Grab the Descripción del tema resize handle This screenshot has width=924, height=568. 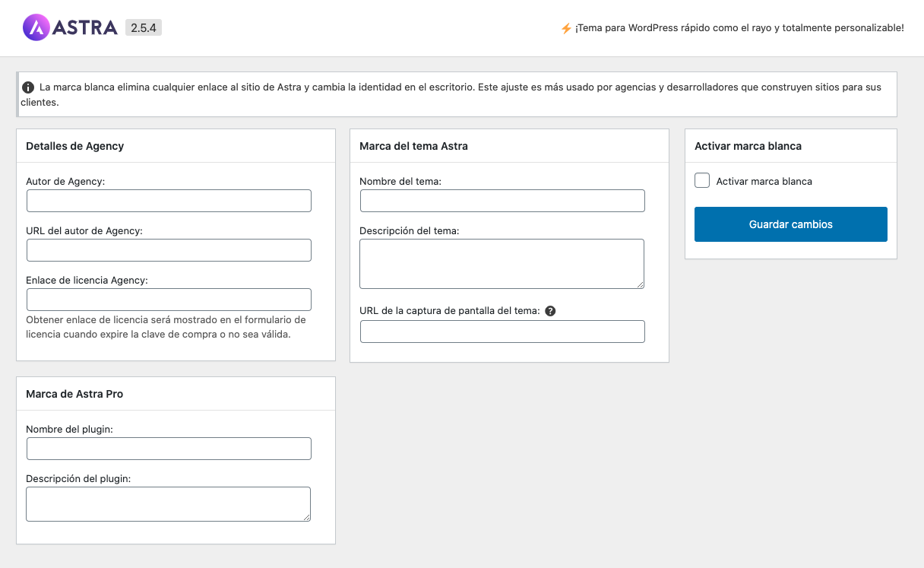(640, 284)
